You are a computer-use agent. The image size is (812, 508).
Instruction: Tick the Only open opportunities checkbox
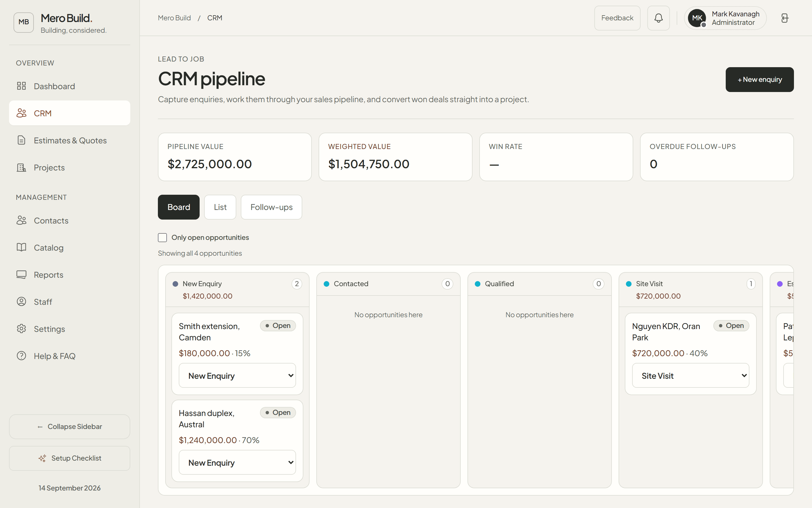pos(162,238)
